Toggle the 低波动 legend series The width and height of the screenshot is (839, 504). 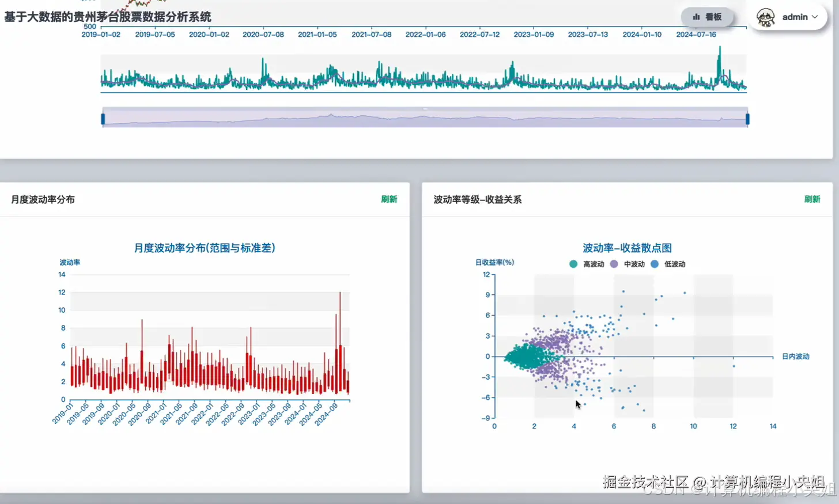[x=668, y=264]
